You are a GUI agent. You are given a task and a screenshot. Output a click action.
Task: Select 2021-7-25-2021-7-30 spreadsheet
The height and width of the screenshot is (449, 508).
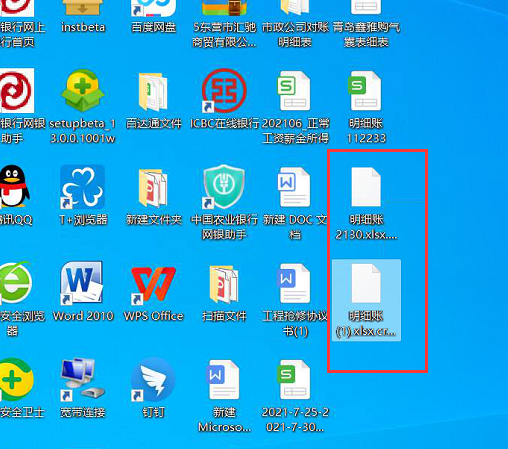pos(295,380)
